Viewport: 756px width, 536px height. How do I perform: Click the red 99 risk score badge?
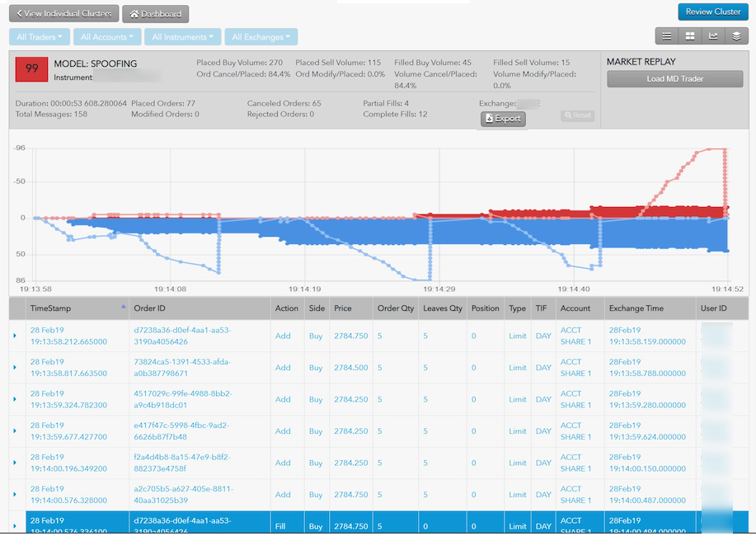click(31, 69)
